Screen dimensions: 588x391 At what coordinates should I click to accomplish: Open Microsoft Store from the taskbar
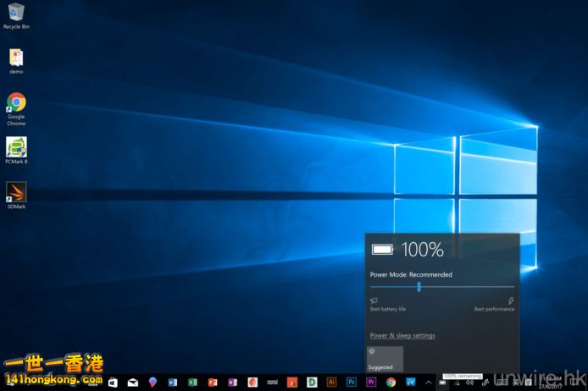(113, 382)
